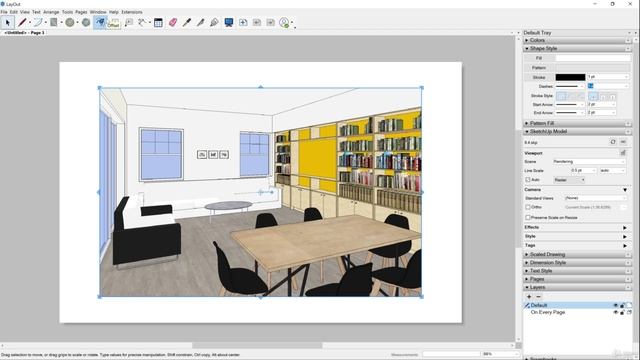Start Presentation with the monitor icon
Image resolution: width=640 pixels, height=360 pixels.
tap(229, 22)
